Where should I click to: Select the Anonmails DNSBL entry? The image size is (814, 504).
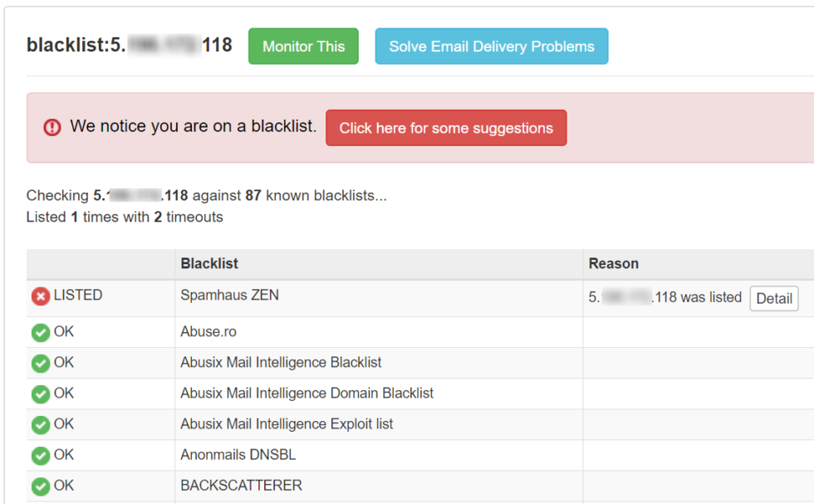pos(238,455)
